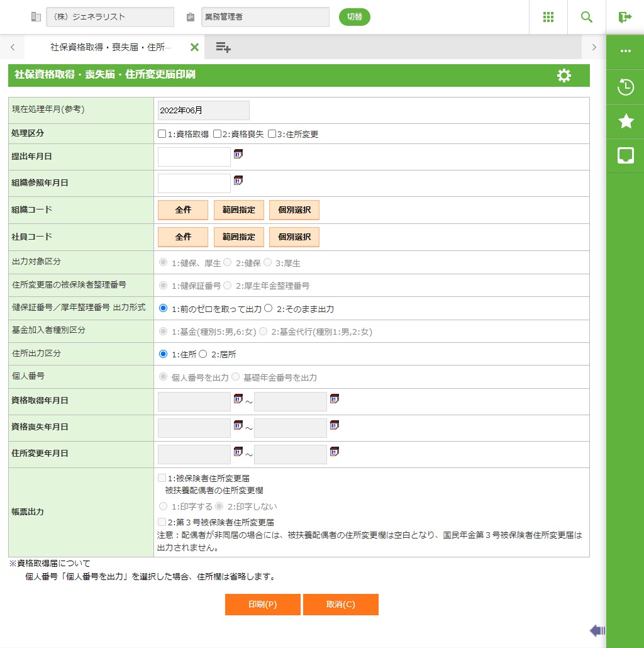Click the logout icon in header
The image size is (644, 648).
pyautogui.click(x=625, y=17)
